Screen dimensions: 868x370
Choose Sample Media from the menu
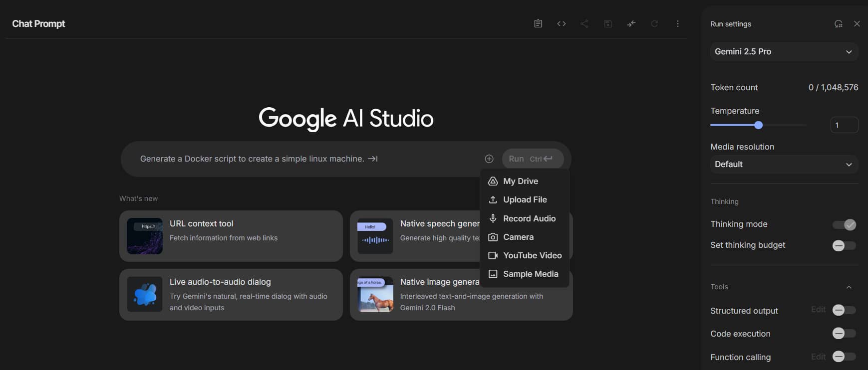pyautogui.click(x=525, y=274)
